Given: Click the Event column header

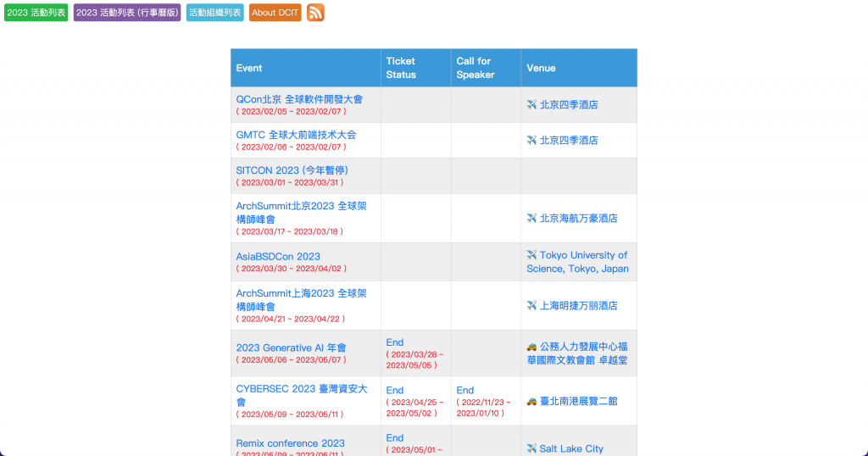Looking at the screenshot, I should coord(305,68).
